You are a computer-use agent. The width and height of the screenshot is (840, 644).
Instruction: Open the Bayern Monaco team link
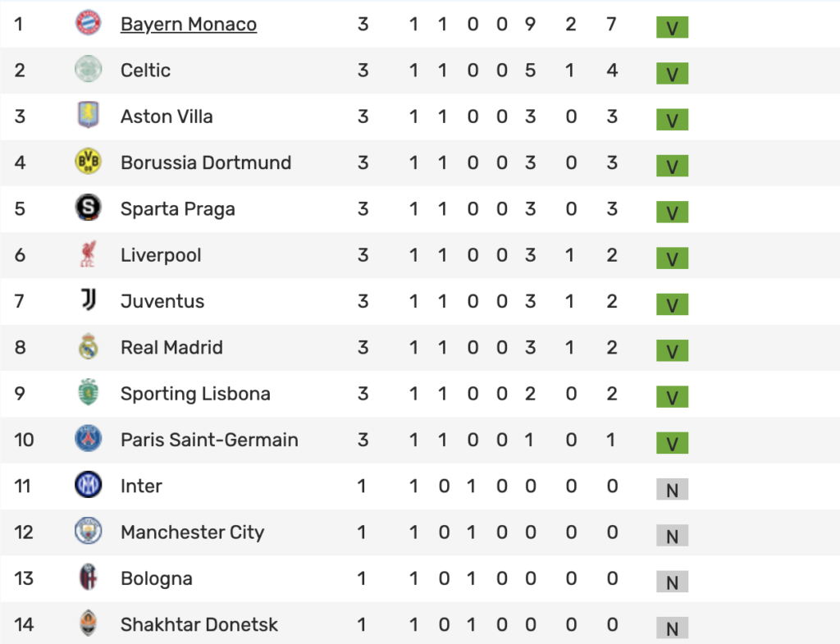(189, 24)
